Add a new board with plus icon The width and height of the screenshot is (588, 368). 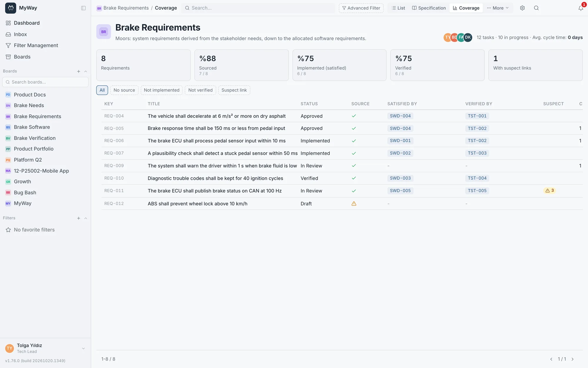(78, 71)
